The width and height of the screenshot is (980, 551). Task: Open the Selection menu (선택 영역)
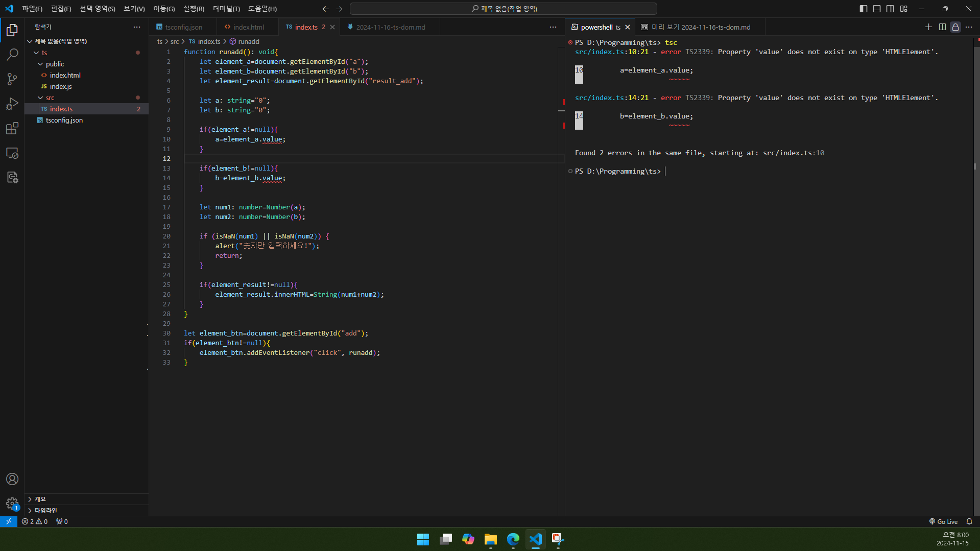pyautogui.click(x=97, y=9)
